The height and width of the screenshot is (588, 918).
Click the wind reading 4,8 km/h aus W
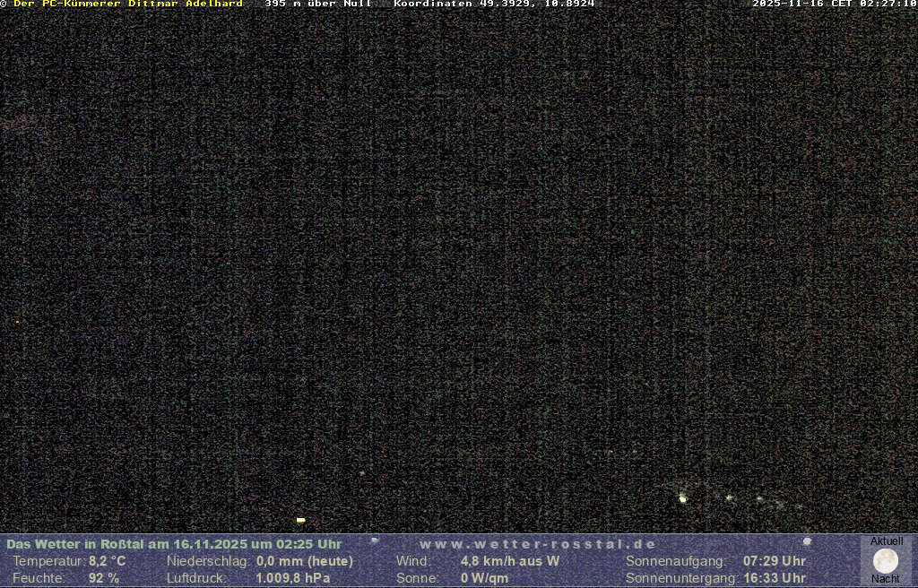(509, 561)
